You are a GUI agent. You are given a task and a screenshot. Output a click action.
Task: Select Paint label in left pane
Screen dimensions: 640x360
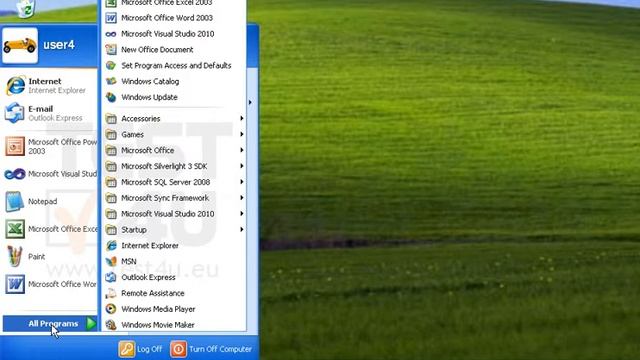(36, 257)
